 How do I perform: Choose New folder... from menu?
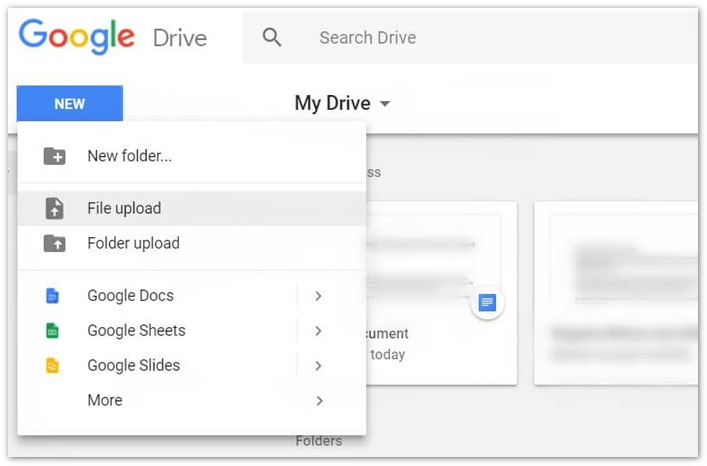pos(192,156)
